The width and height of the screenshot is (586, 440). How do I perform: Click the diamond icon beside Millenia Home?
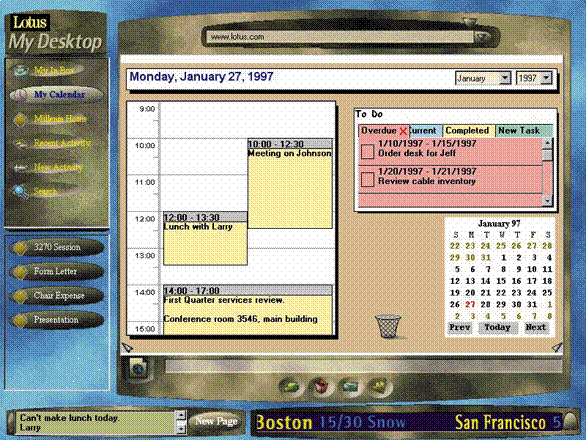point(20,119)
